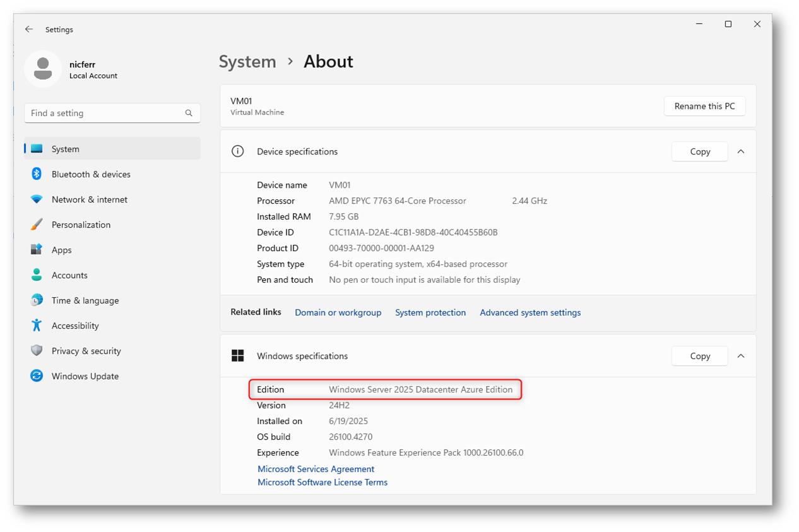Open Apps settings page
799x532 pixels.
[x=112, y=250]
